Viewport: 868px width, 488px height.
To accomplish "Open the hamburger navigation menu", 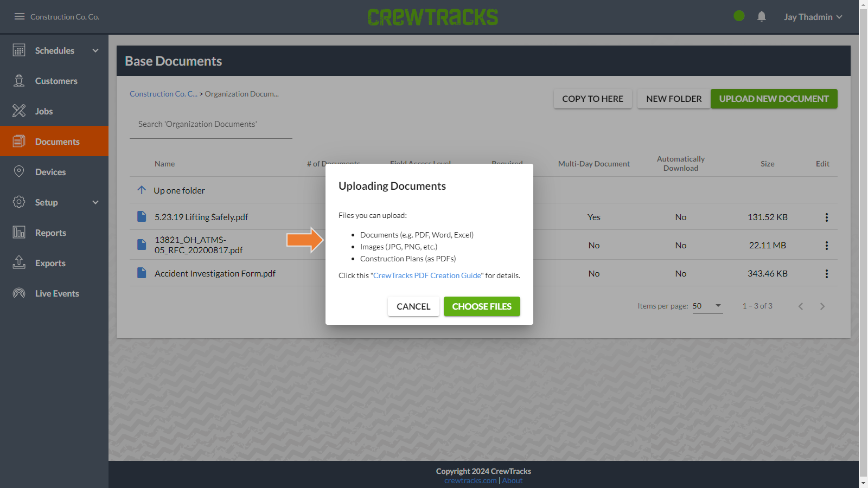I will pyautogui.click(x=20, y=16).
